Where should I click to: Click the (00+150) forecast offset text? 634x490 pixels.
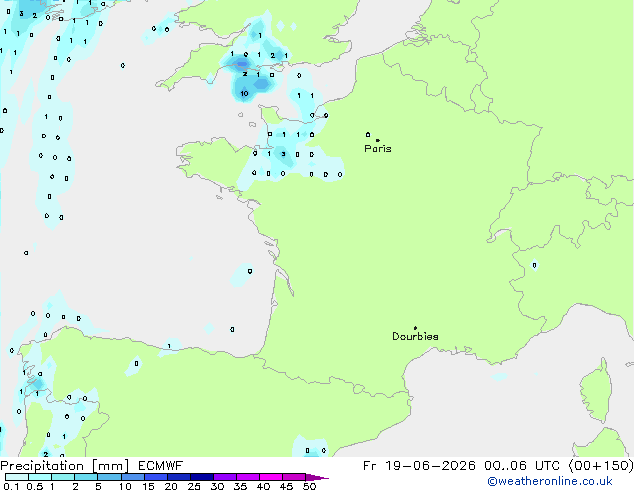click(x=601, y=466)
